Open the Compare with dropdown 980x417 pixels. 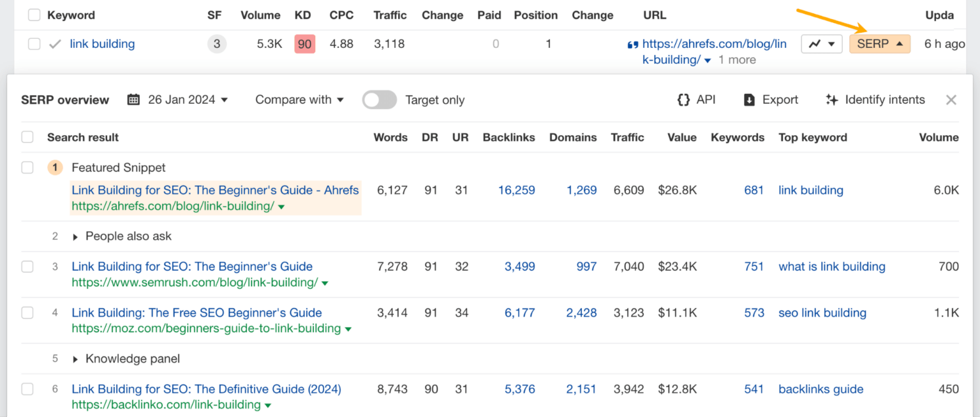pyautogui.click(x=299, y=99)
